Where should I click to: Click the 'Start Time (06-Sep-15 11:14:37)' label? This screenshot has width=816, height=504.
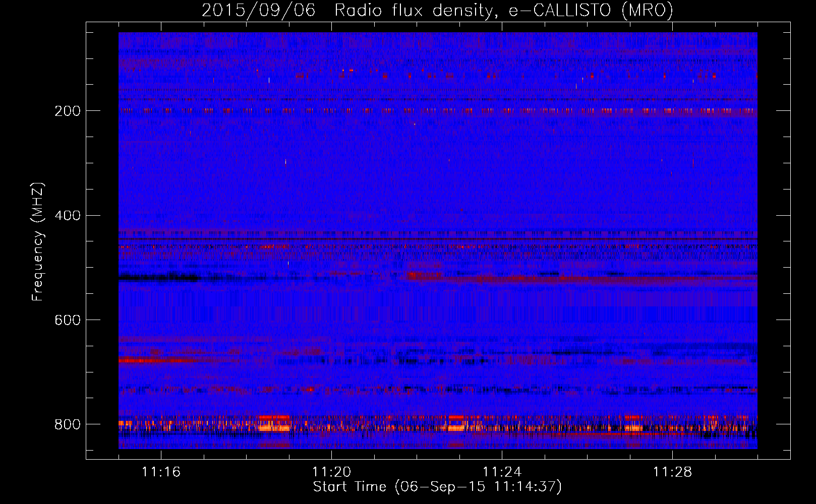437,487
